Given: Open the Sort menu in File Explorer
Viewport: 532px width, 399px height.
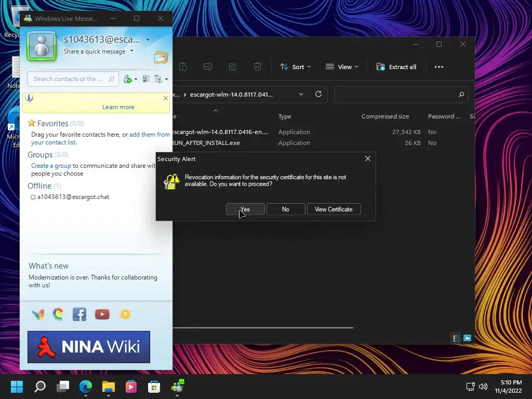Looking at the screenshot, I should pos(295,67).
